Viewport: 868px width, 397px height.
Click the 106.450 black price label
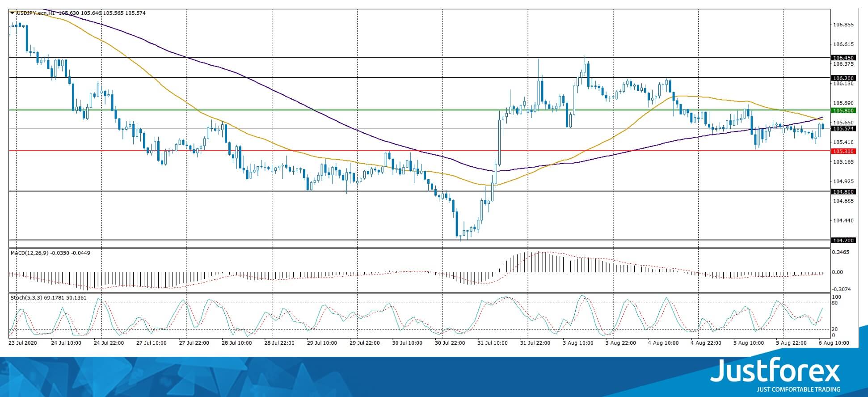tap(843, 58)
